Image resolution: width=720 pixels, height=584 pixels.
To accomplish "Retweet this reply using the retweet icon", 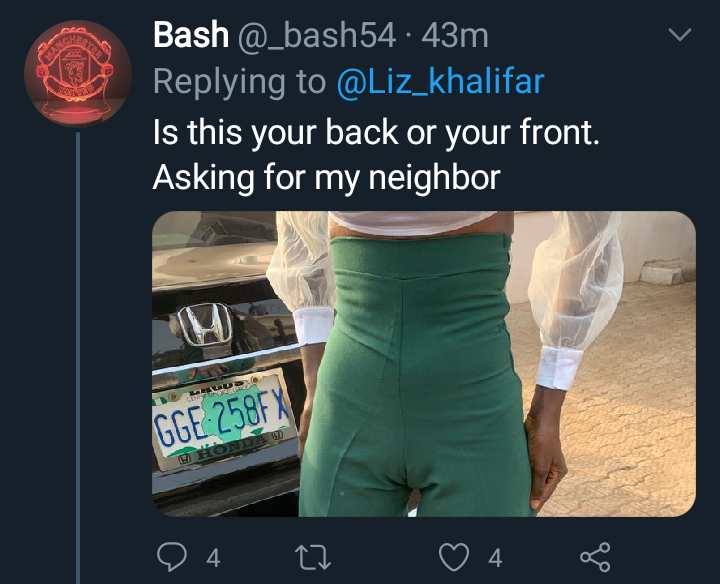I will click(x=312, y=557).
